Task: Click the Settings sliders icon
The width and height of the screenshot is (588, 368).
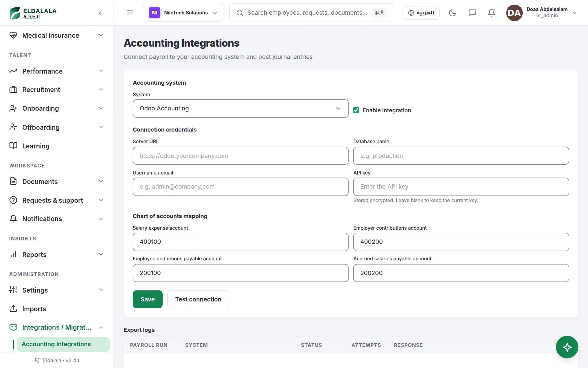Action: [x=13, y=290]
